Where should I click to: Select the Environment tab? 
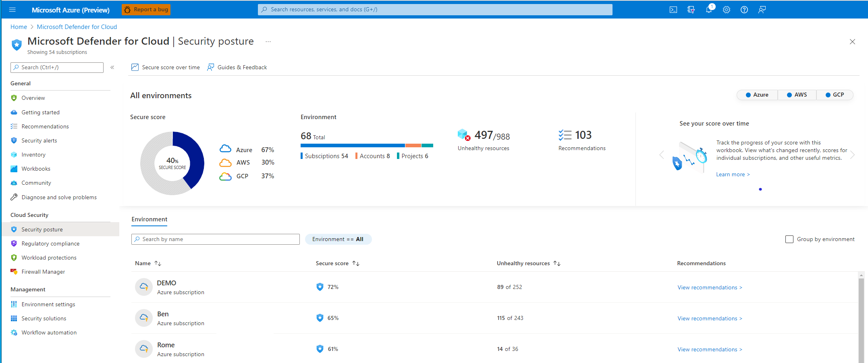tap(150, 220)
